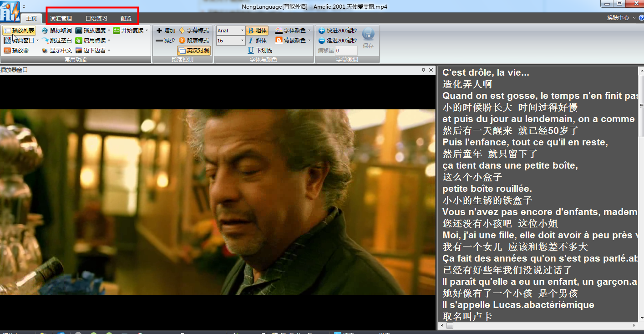Toggle 粗体 bold formatting
The image size is (644, 334).
coord(257,31)
